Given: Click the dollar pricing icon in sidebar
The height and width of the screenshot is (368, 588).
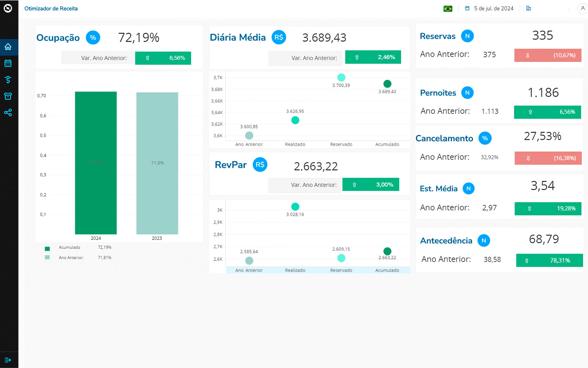Looking at the screenshot, I should (8, 80).
